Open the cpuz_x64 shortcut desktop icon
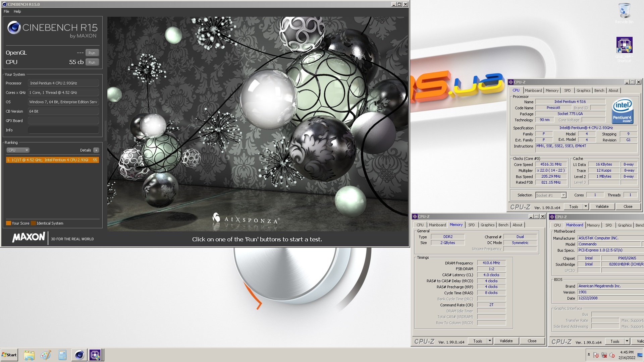 pos(624,45)
